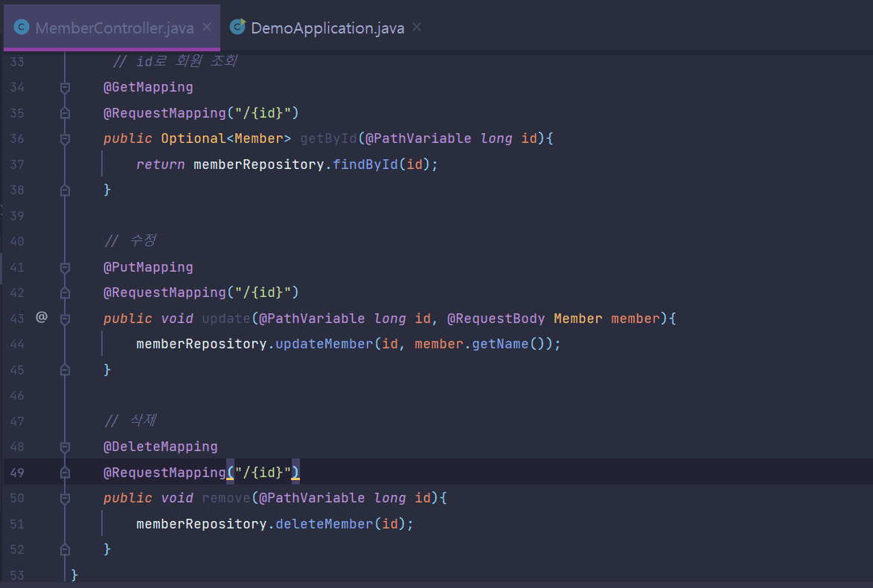Toggle fold end marker at line 52
Image resolution: width=873 pixels, height=588 pixels.
[65, 550]
